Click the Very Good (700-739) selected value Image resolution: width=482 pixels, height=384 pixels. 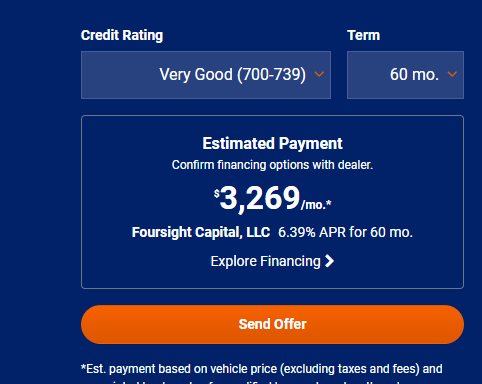point(233,74)
